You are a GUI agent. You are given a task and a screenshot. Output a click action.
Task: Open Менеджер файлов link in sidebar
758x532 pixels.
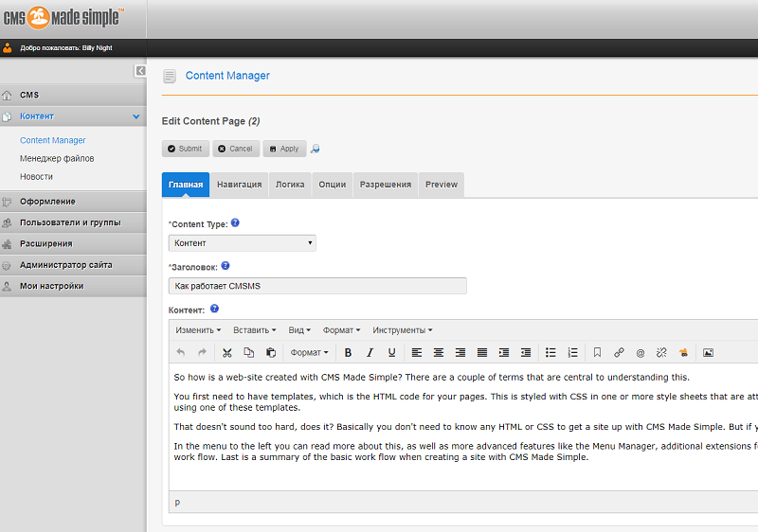click(x=57, y=158)
